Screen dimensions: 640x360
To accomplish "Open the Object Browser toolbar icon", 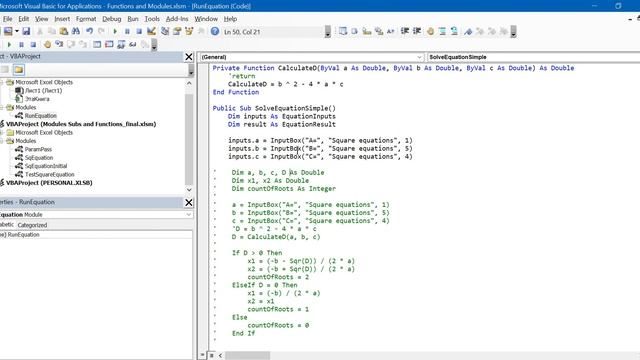I will (x=189, y=31).
